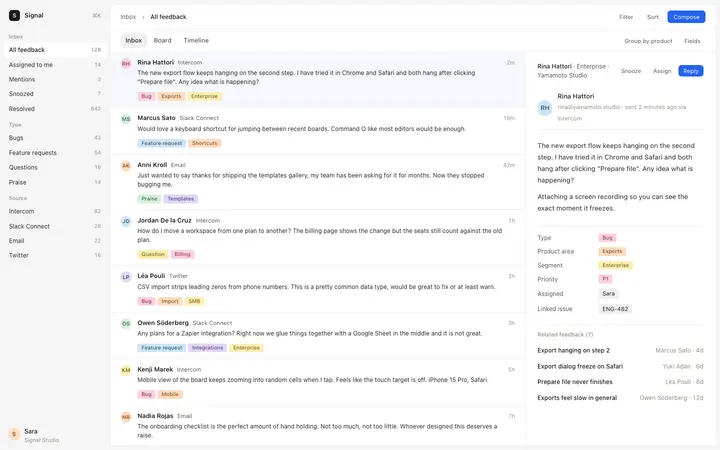Click the Compose button
Image resolution: width=720 pixels, height=450 pixels.
(686, 17)
